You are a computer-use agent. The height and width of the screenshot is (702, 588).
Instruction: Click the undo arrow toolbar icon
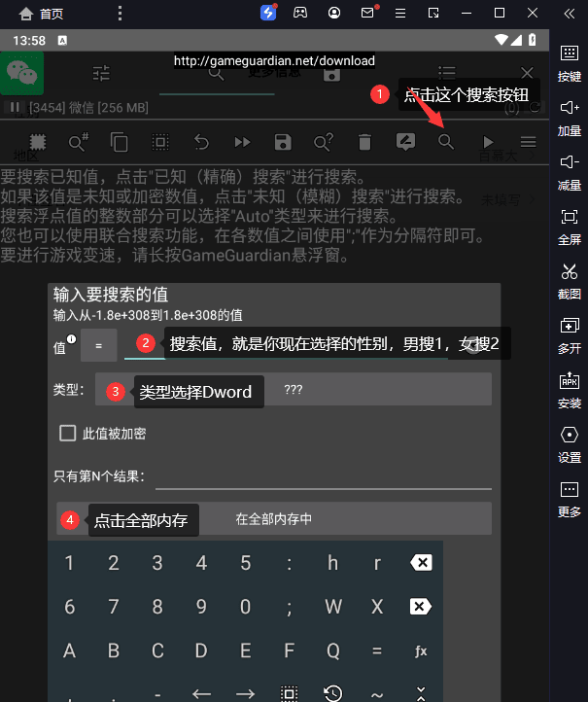coord(201,142)
